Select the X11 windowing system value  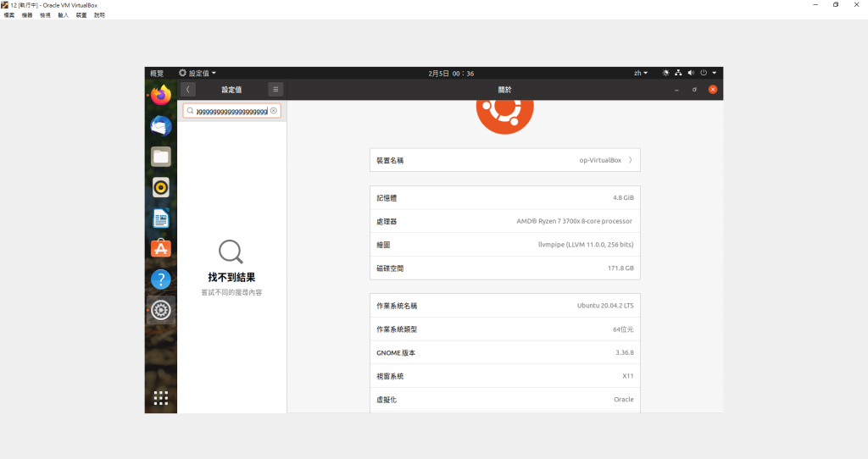click(628, 376)
